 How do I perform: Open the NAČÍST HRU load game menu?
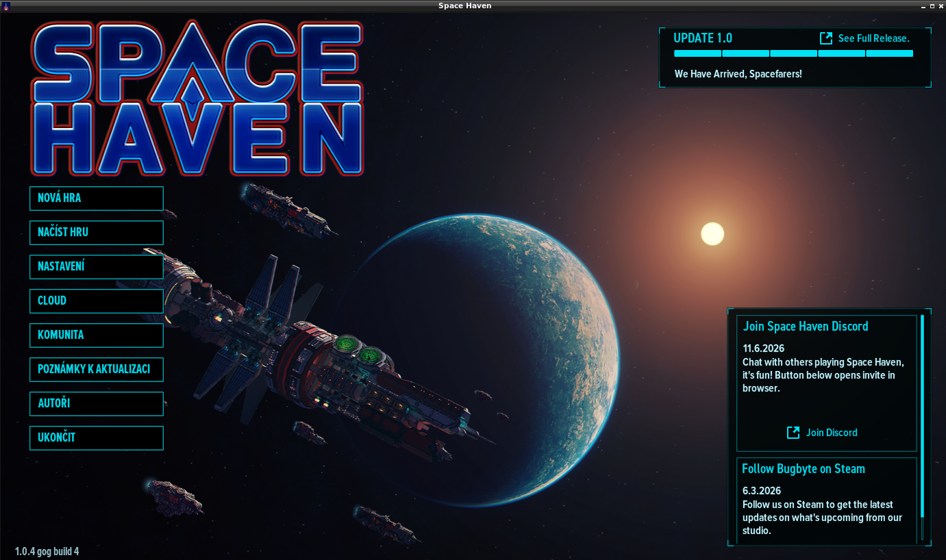pos(97,232)
